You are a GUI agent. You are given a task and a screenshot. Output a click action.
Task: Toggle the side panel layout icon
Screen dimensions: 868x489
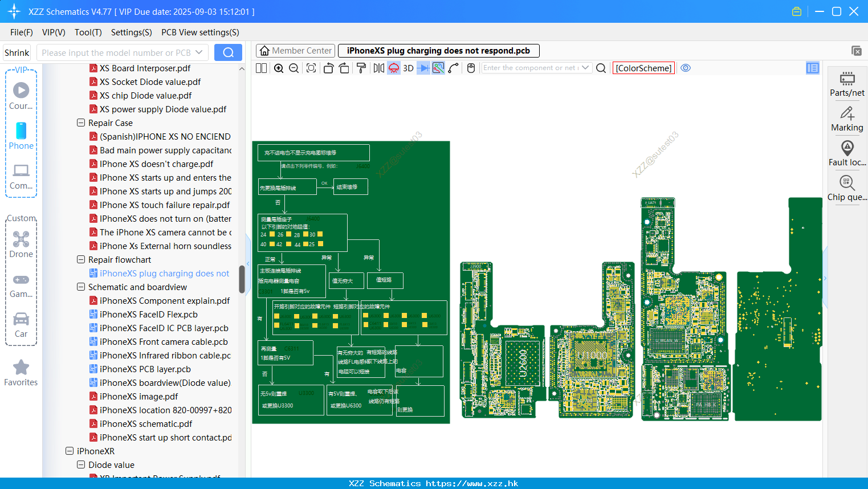click(x=813, y=68)
